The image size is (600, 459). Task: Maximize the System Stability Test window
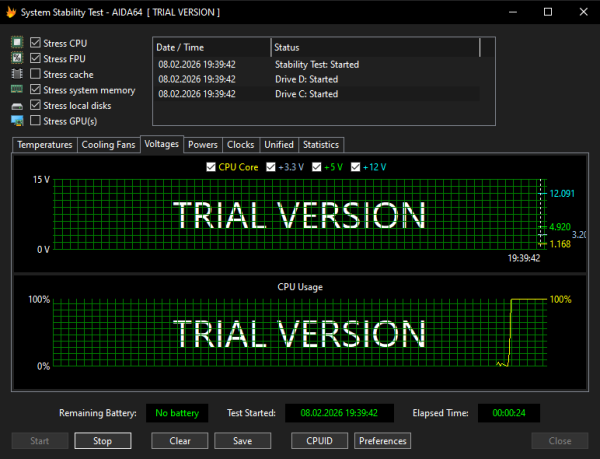[x=548, y=12]
